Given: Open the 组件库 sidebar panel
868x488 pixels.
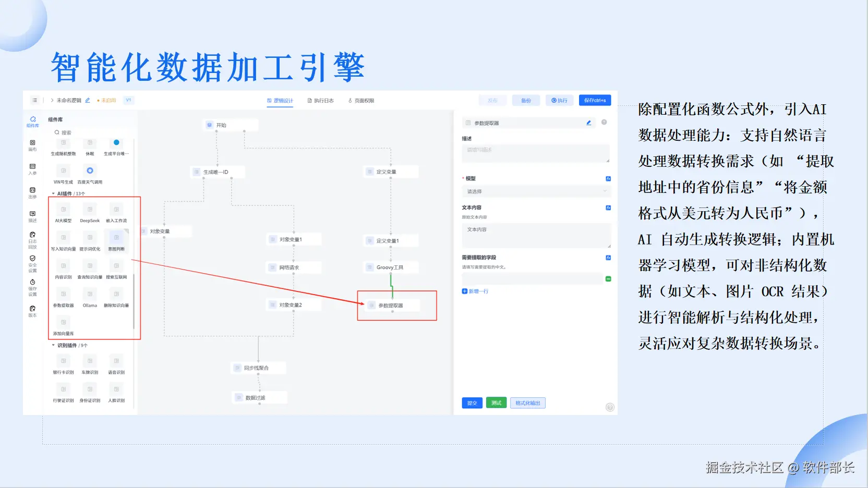Looking at the screenshot, I should 33,121.
